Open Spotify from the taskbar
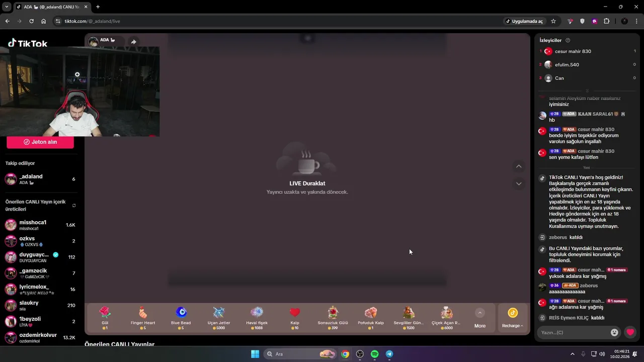This screenshot has height=362, width=644. (374, 354)
